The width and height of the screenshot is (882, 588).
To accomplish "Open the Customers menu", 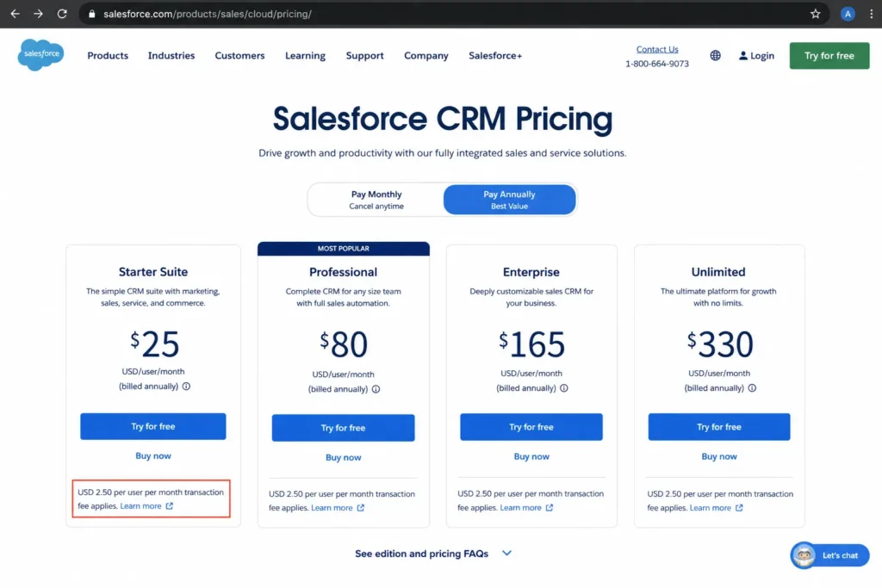I will pyautogui.click(x=239, y=56).
